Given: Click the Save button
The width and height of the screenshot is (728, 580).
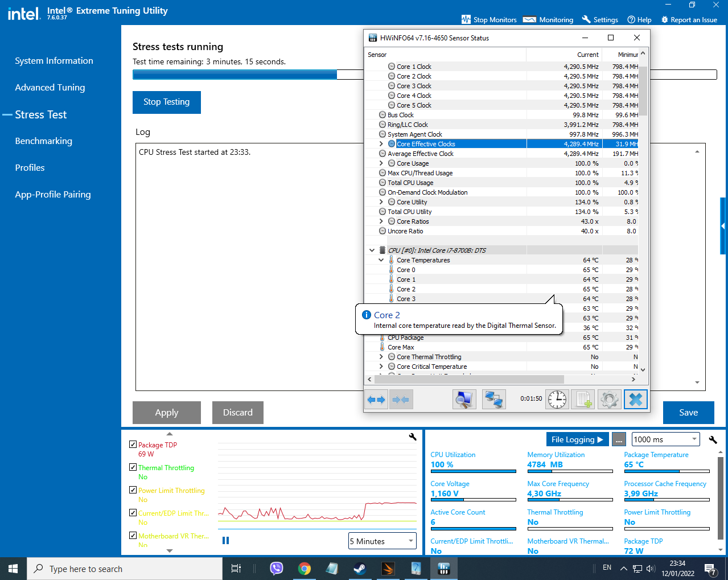Looking at the screenshot, I should pos(689,413).
